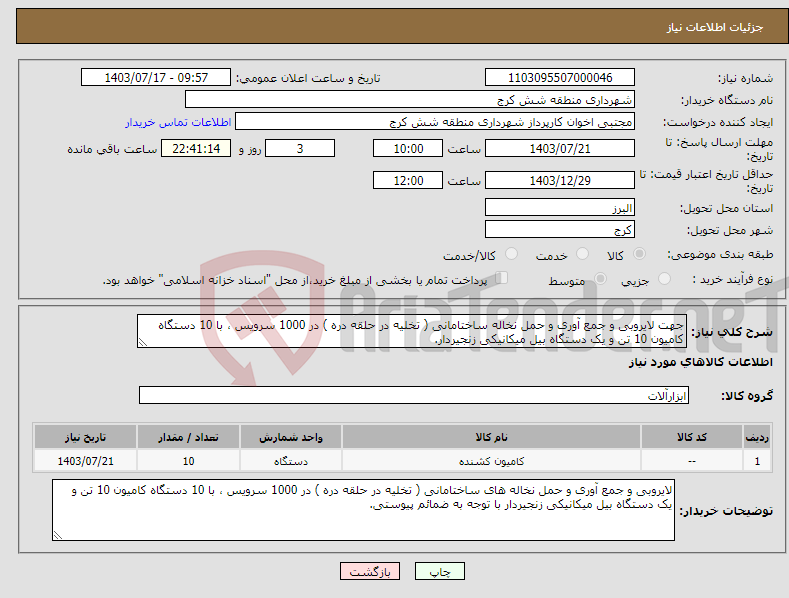Viewport: 789px width, 598px height.
Task: Click the شرح کلی نیاز description textarea
Action: coord(412,331)
